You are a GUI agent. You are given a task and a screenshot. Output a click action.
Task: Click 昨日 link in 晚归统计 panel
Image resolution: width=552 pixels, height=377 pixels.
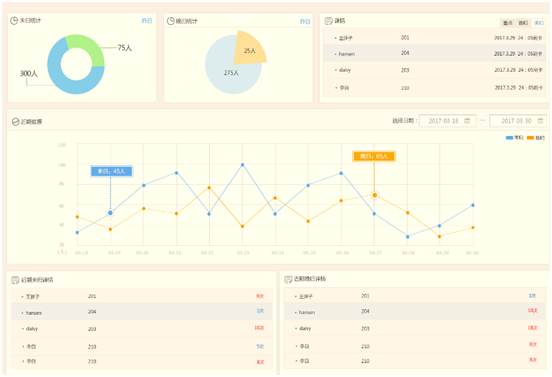coord(305,21)
